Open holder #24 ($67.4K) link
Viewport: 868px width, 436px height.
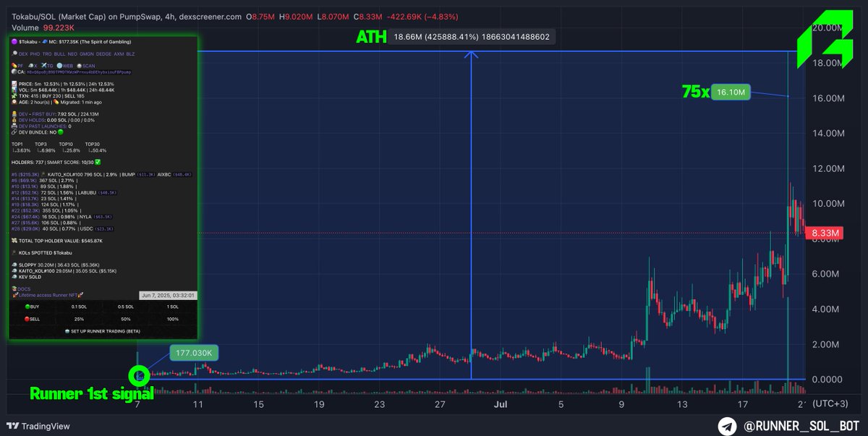(25, 217)
